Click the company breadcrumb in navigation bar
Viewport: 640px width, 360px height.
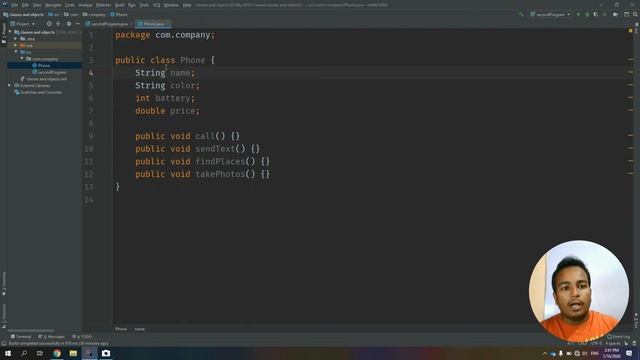coord(94,14)
